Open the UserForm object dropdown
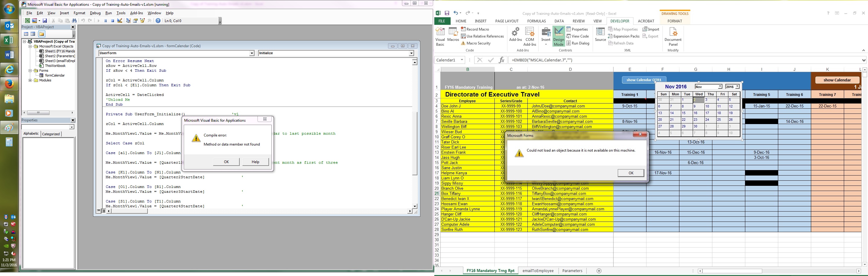Screen dimensions: 868x276 (x=251, y=53)
